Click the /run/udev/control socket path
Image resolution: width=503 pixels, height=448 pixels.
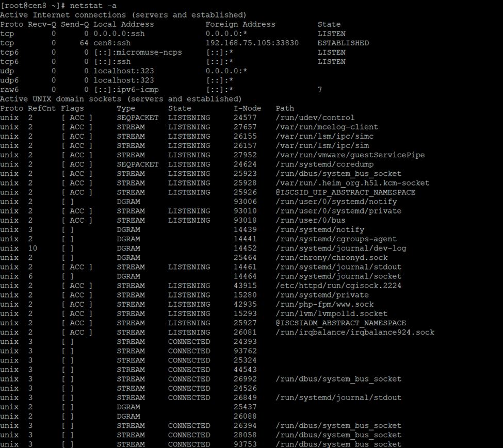tap(315, 118)
